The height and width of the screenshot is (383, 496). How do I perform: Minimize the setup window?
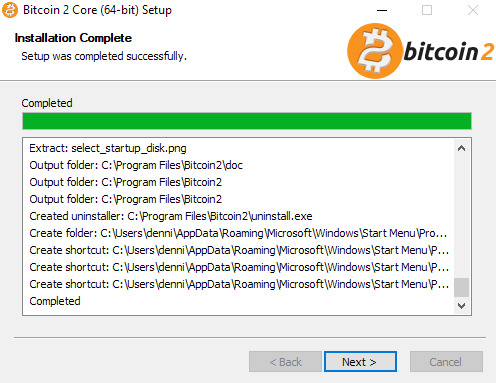pos(382,10)
